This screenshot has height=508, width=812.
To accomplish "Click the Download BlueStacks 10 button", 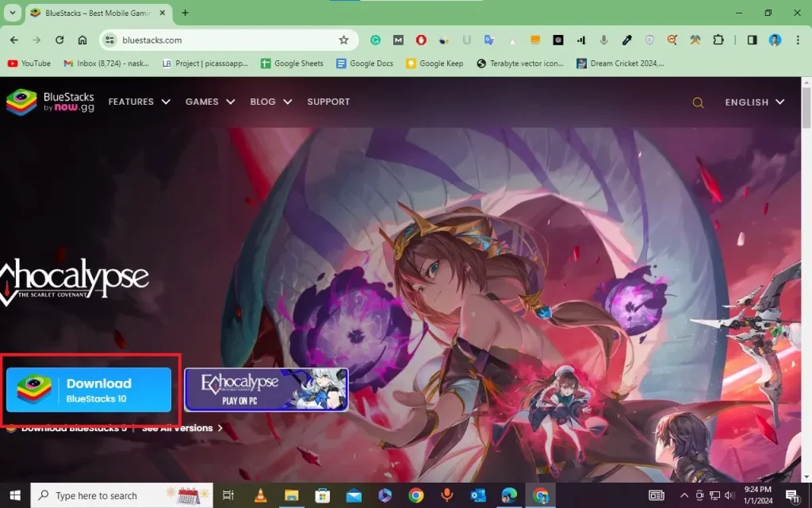I will [x=89, y=390].
